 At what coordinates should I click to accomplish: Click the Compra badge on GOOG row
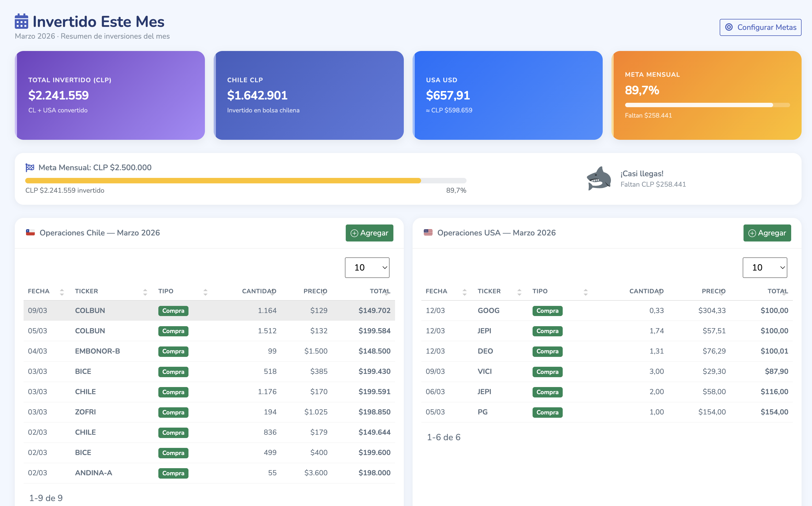[x=547, y=311]
